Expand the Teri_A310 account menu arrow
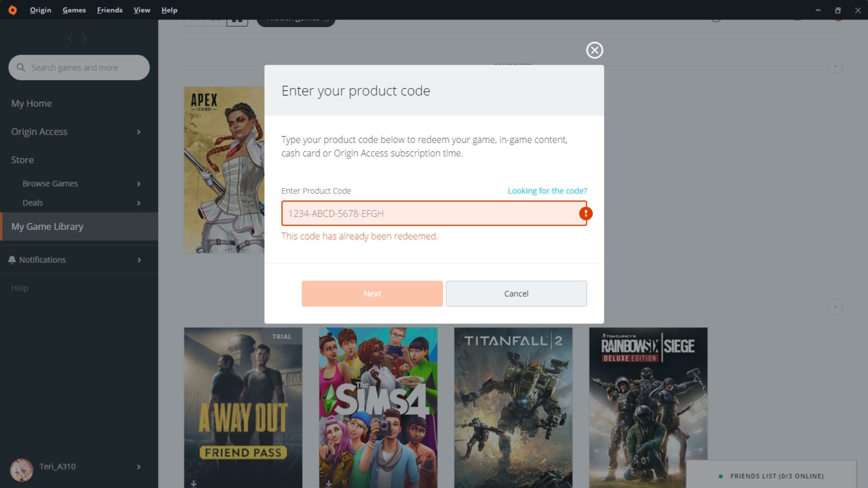868x488 pixels. click(139, 467)
